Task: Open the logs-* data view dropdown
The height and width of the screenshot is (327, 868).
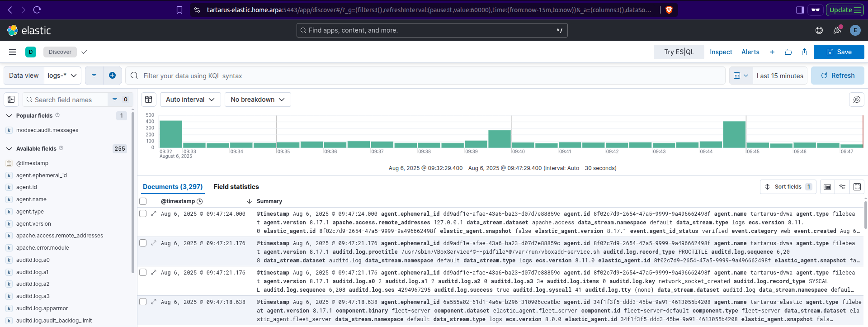Action: click(x=62, y=76)
